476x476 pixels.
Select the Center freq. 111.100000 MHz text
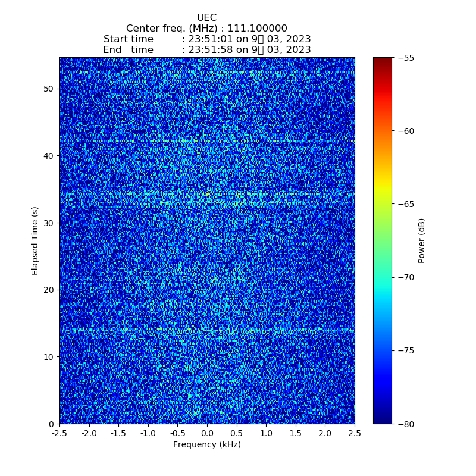click(206, 29)
